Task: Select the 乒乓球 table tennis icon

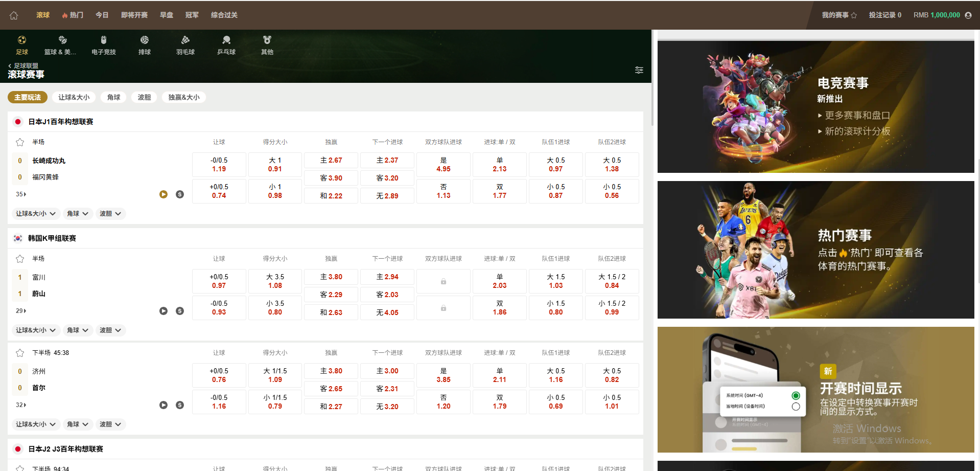Action: coord(226,44)
